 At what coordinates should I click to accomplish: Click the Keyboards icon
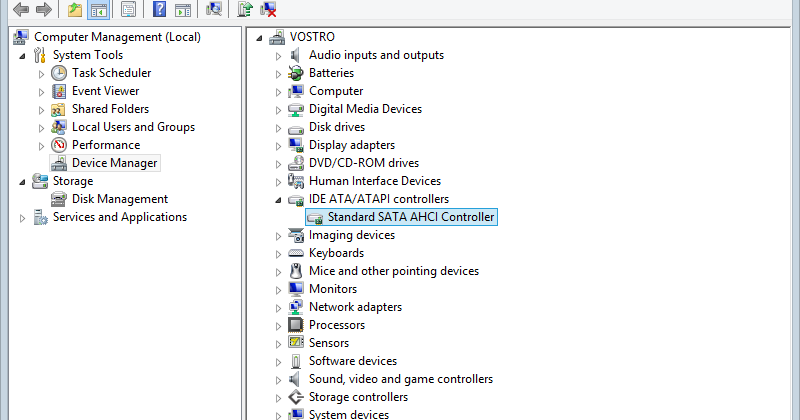(x=295, y=253)
